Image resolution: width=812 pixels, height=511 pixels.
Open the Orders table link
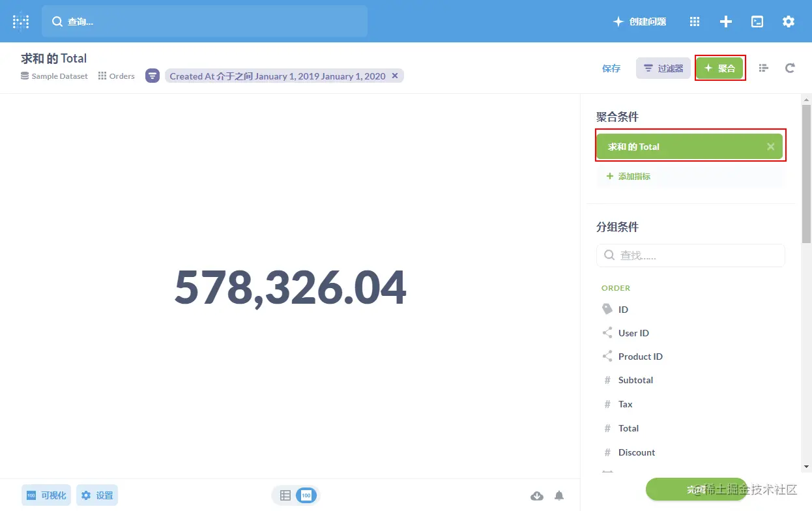click(117, 76)
